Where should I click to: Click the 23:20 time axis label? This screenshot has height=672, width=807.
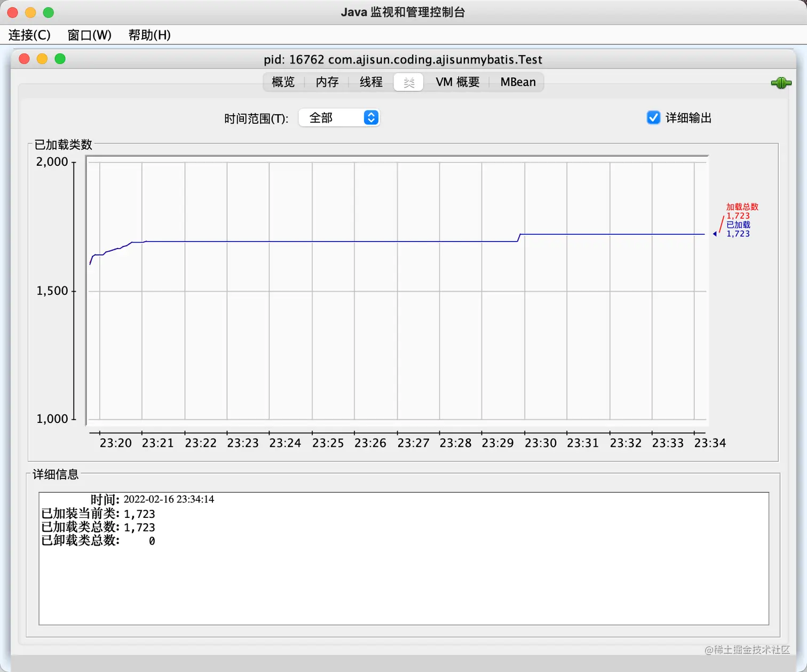coord(115,443)
